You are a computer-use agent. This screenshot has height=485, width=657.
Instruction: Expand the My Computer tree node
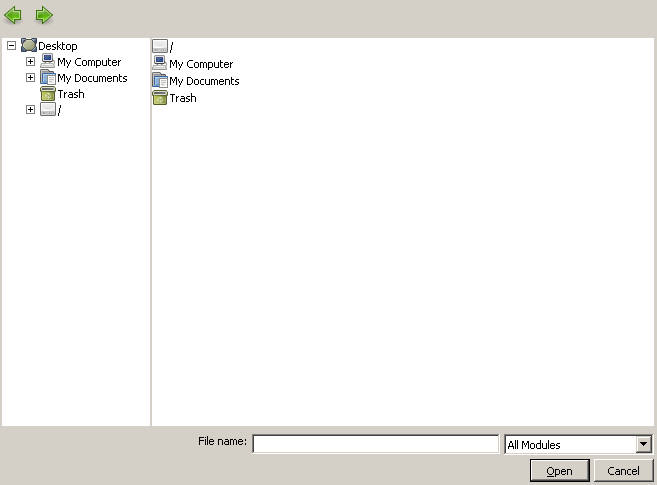(x=30, y=62)
